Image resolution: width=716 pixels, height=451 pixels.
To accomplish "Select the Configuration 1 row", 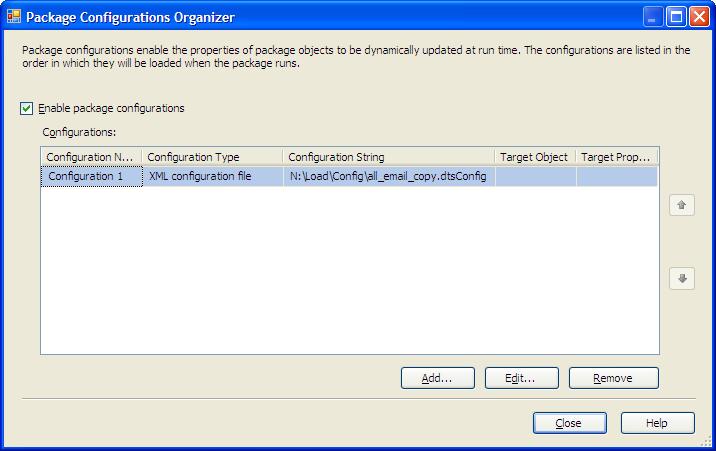I will click(x=90, y=176).
